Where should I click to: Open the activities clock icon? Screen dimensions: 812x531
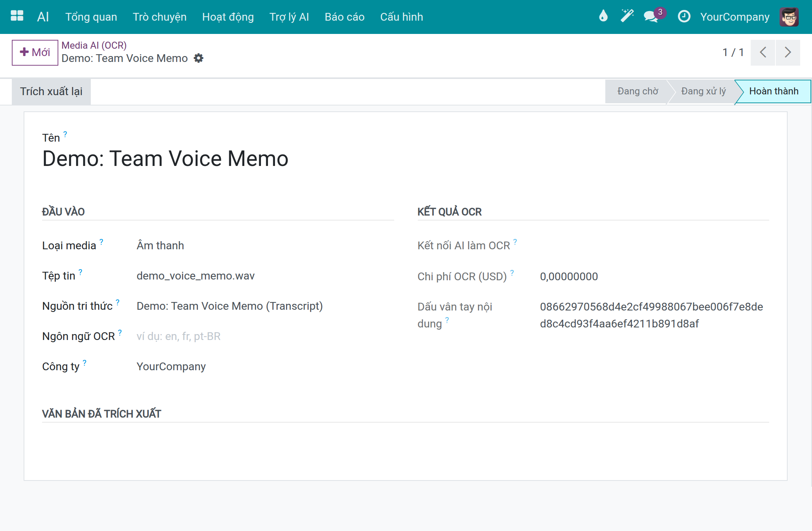[x=684, y=17]
